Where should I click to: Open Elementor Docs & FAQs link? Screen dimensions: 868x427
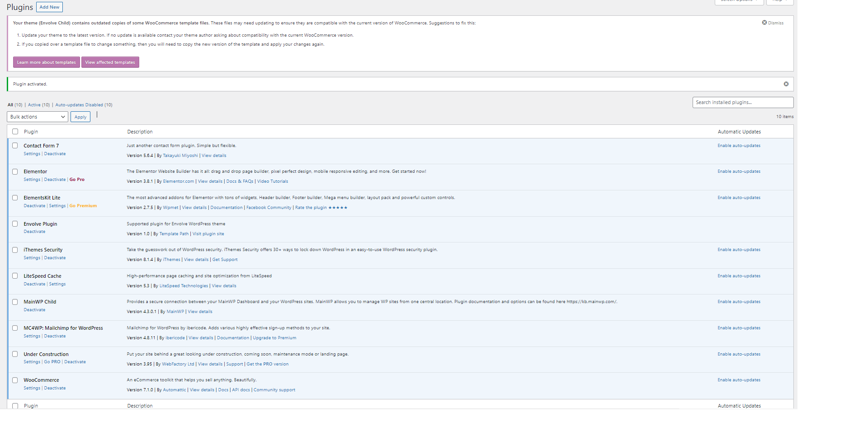(240, 181)
